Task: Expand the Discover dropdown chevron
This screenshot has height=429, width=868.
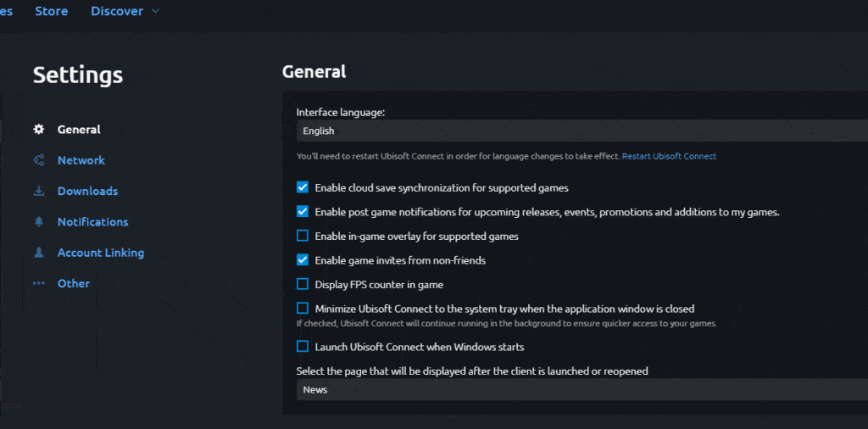Action: [155, 11]
